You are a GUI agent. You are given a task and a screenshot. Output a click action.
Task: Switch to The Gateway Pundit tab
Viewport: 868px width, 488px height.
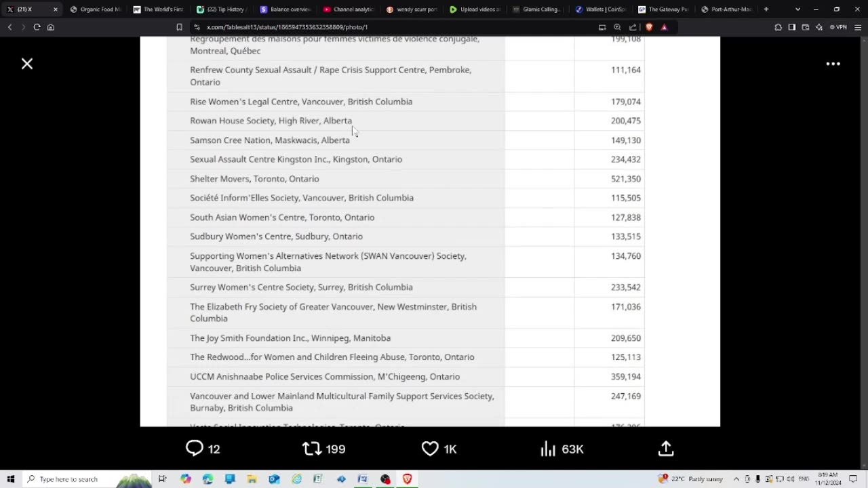point(663,9)
